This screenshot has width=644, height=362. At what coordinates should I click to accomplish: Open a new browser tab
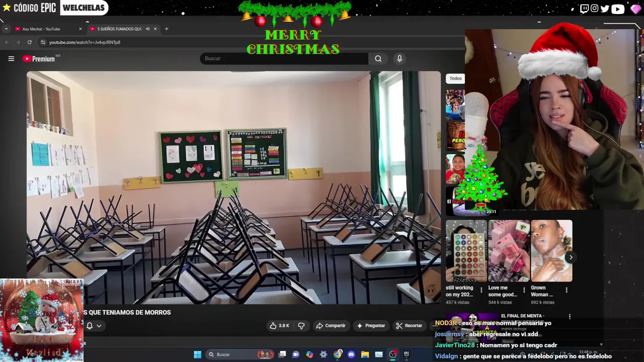[167, 29]
